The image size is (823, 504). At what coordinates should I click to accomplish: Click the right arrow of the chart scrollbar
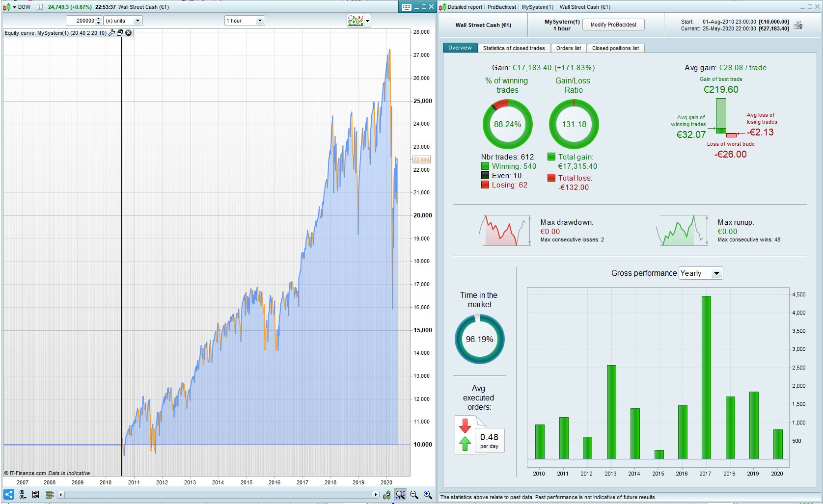[376, 495]
